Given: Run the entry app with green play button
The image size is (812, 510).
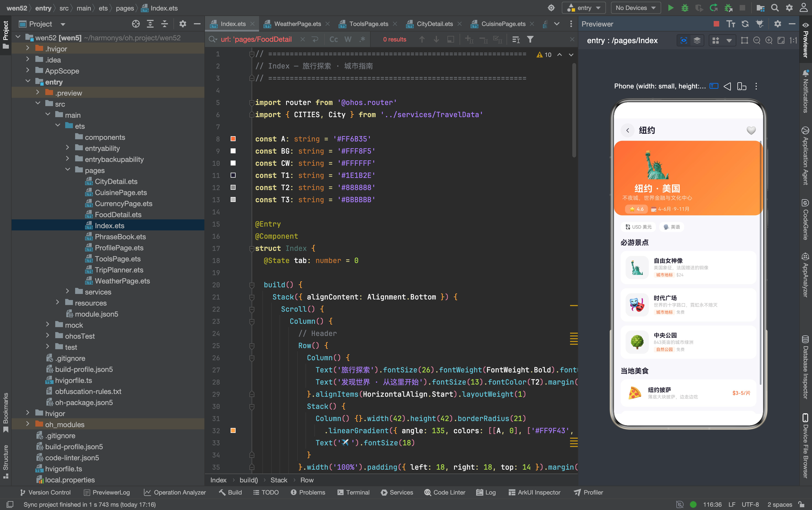Looking at the screenshot, I should click(x=671, y=8).
